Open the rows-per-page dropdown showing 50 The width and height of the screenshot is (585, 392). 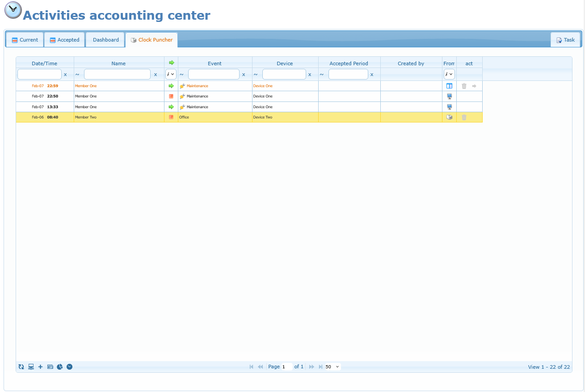click(x=332, y=367)
